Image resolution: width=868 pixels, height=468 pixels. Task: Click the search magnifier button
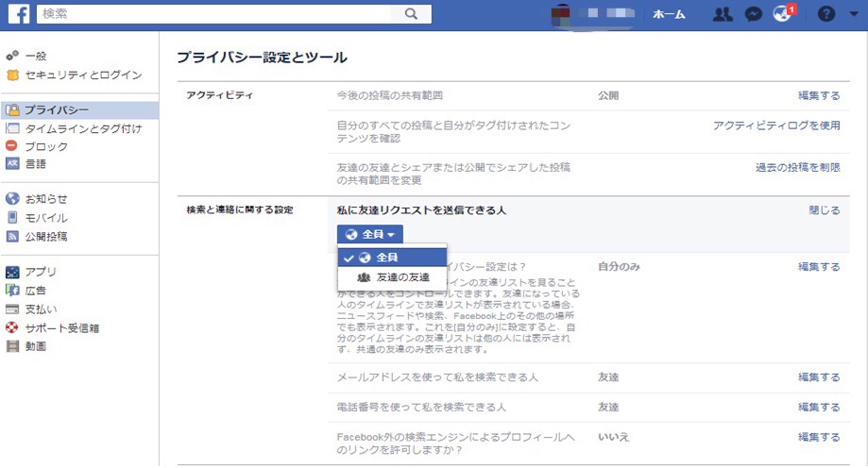pos(411,14)
